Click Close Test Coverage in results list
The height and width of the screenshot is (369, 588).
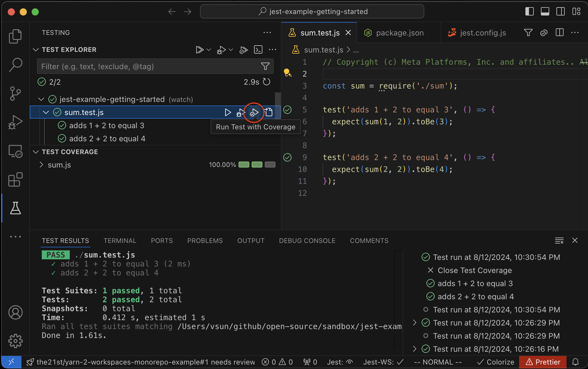474,270
